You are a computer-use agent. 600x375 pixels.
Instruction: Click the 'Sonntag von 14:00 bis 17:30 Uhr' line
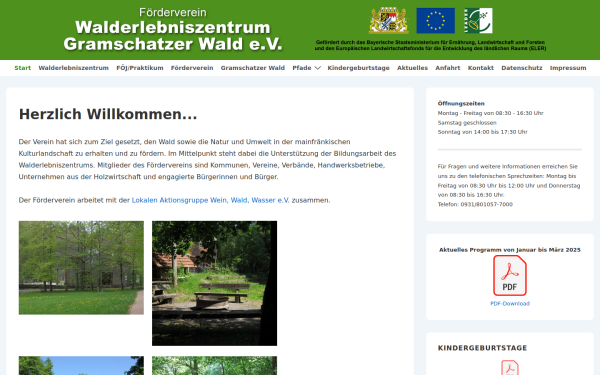click(x=483, y=132)
